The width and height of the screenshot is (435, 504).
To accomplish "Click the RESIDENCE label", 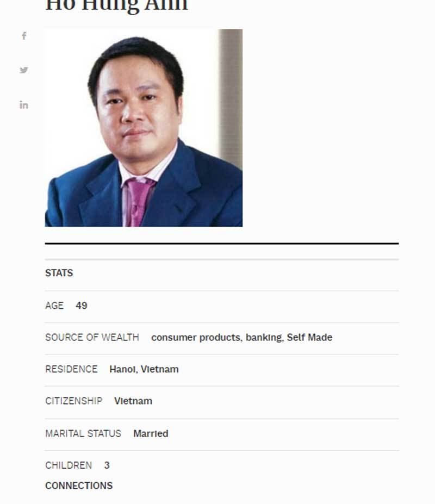I will (x=71, y=369).
